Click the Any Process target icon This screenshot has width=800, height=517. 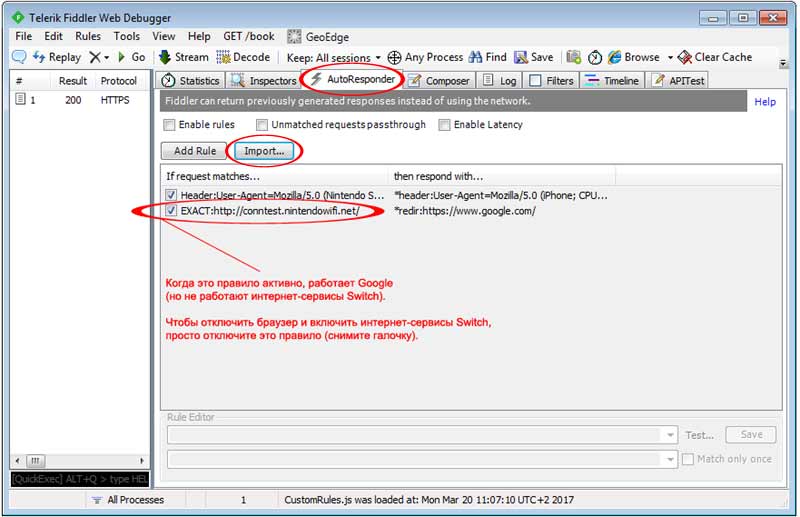point(394,57)
